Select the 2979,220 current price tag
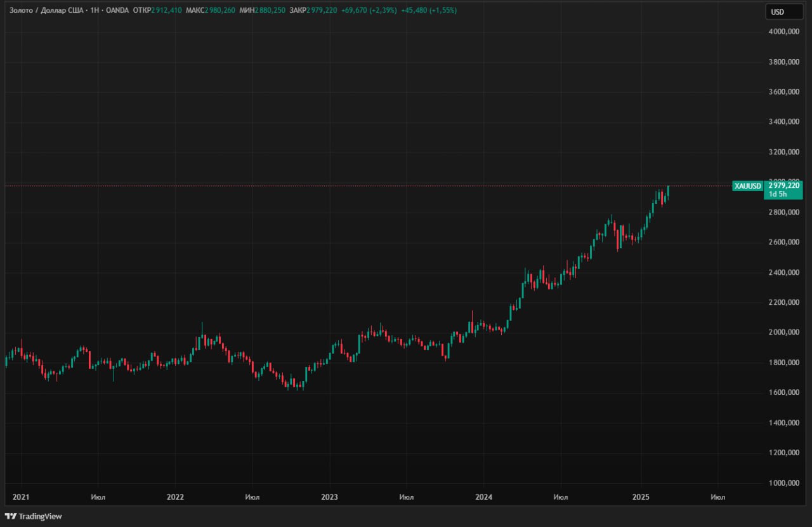The height and width of the screenshot is (527, 812). (785, 186)
